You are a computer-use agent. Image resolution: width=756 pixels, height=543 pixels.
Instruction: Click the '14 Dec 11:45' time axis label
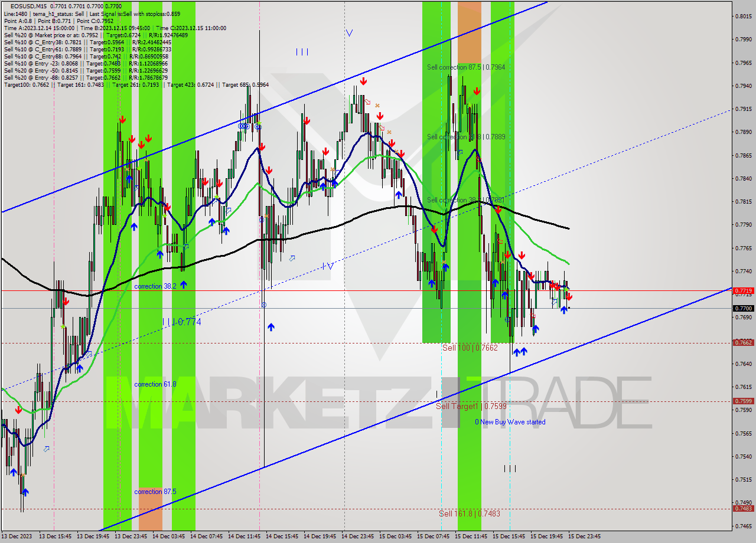[244, 537]
